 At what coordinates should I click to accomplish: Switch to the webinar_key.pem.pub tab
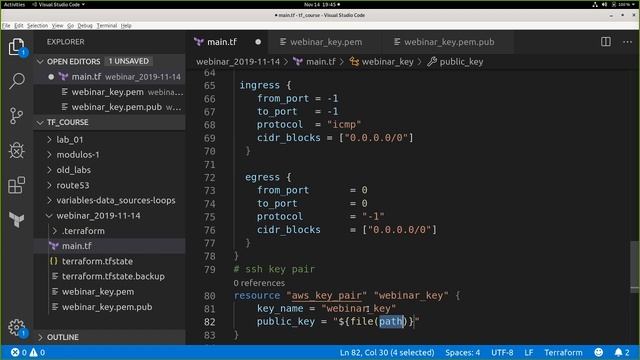449,42
